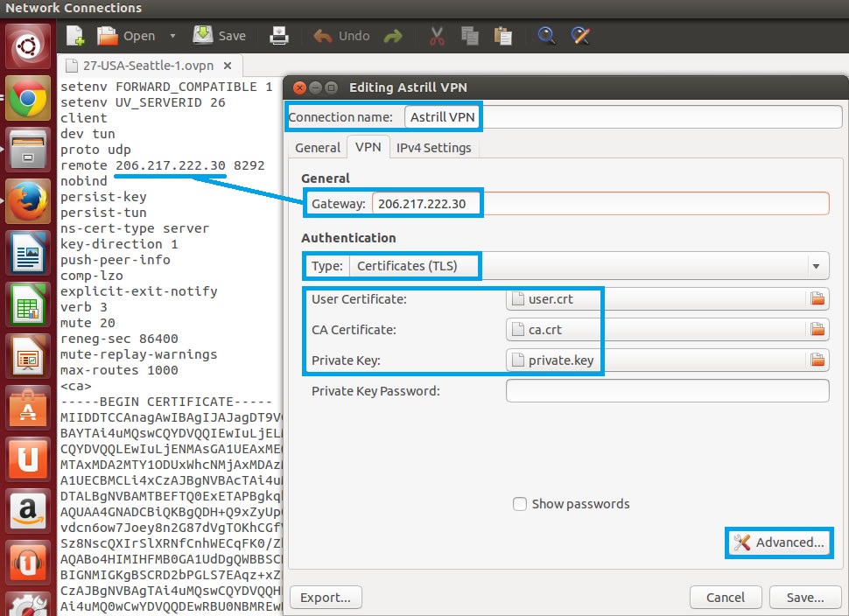Viewport: 849px width, 616px height.
Task: Switch to the IPv4 Settings tab
Action: 434,148
